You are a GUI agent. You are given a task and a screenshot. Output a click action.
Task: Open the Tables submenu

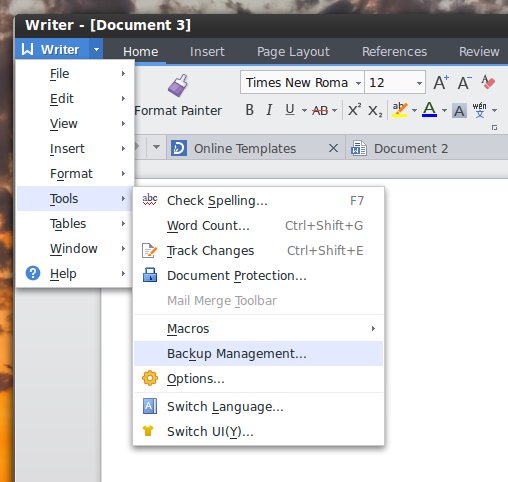[x=75, y=224]
